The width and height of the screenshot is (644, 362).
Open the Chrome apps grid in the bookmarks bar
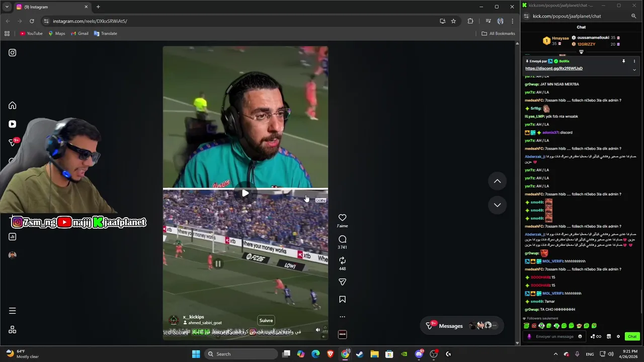[x=7, y=34]
